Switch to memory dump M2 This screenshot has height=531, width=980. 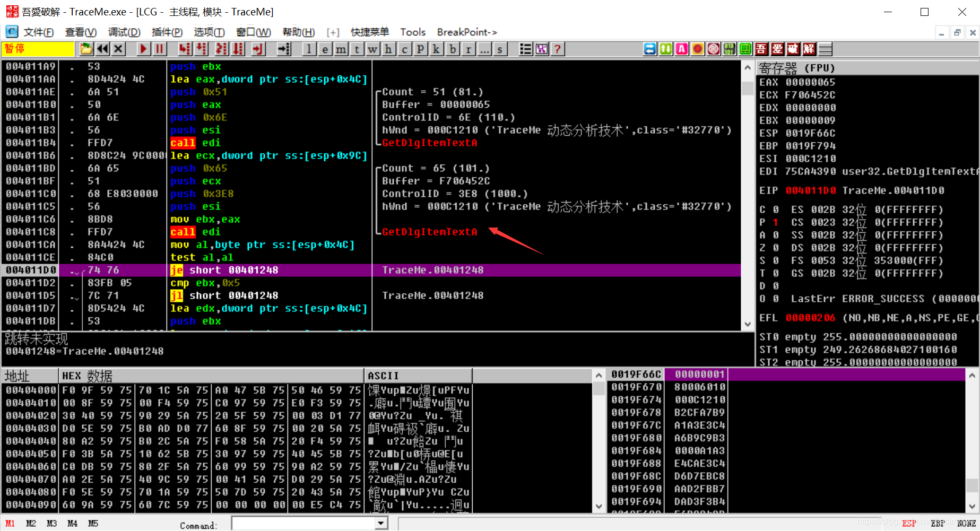click(31, 524)
